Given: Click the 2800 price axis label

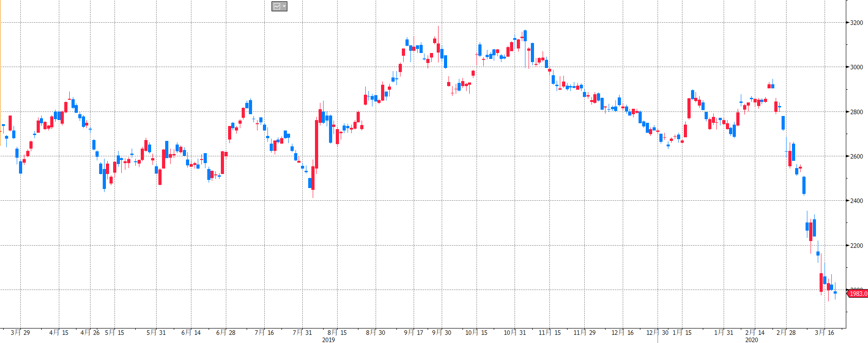Looking at the screenshot, I should pyautogui.click(x=857, y=112).
